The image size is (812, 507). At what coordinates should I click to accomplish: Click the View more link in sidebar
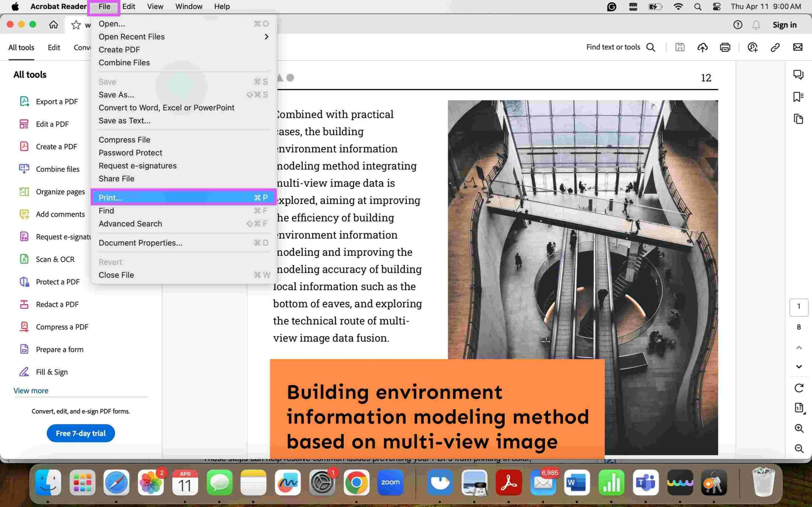(30, 390)
